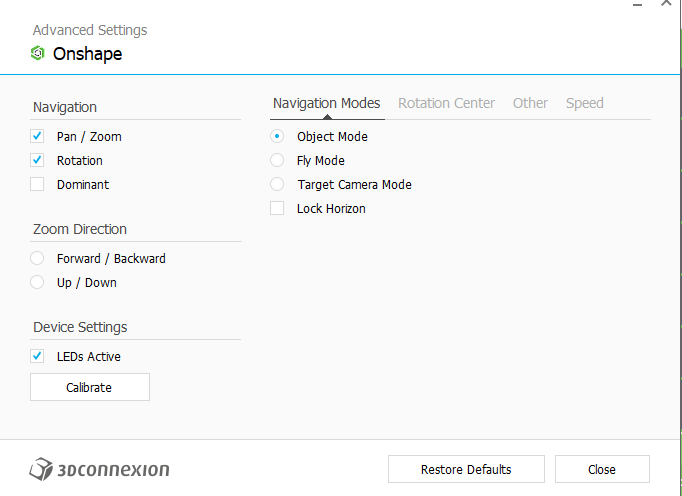This screenshot has height=496, width=682.
Task: Choose Fly Mode radio button
Action: pyautogui.click(x=277, y=160)
